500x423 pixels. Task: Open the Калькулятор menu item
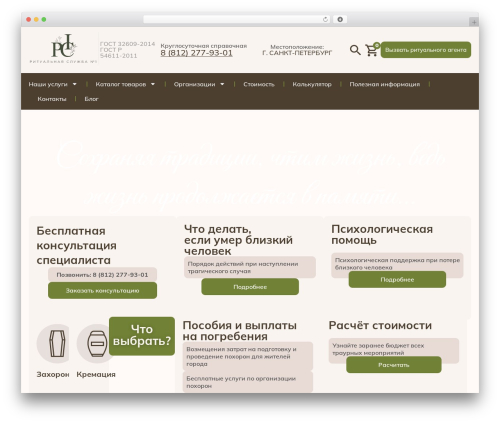tap(312, 84)
